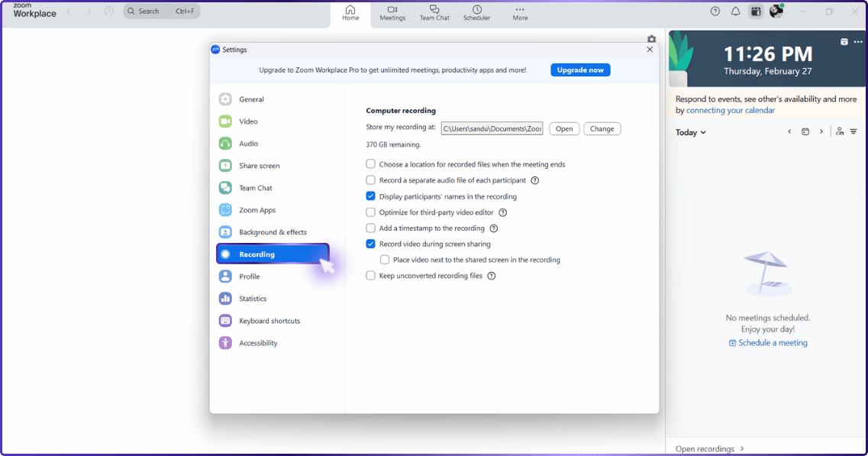Open the More menu tab
The width and height of the screenshot is (868, 456).
pos(520,13)
